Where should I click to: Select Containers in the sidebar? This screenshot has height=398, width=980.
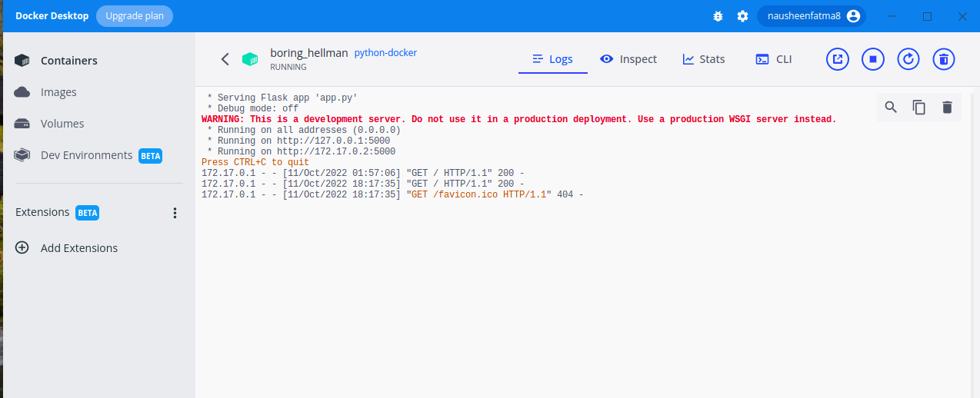point(98,61)
